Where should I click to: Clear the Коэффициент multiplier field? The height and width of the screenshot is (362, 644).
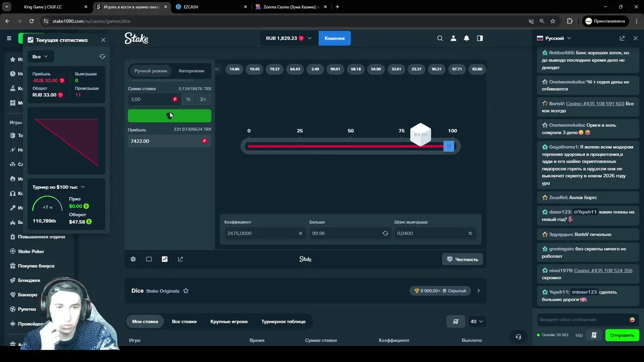pyautogui.click(x=300, y=233)
